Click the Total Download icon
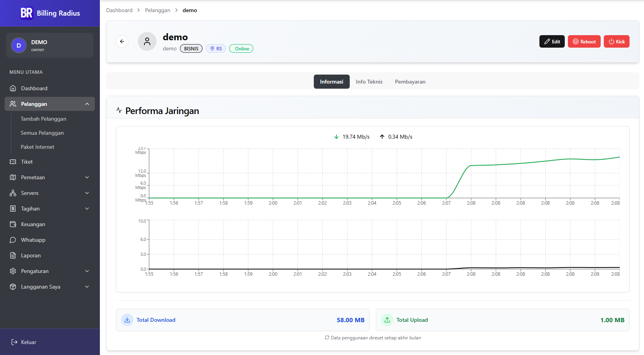The height and width of the screenshot is (355, 644). click(127, 320)
